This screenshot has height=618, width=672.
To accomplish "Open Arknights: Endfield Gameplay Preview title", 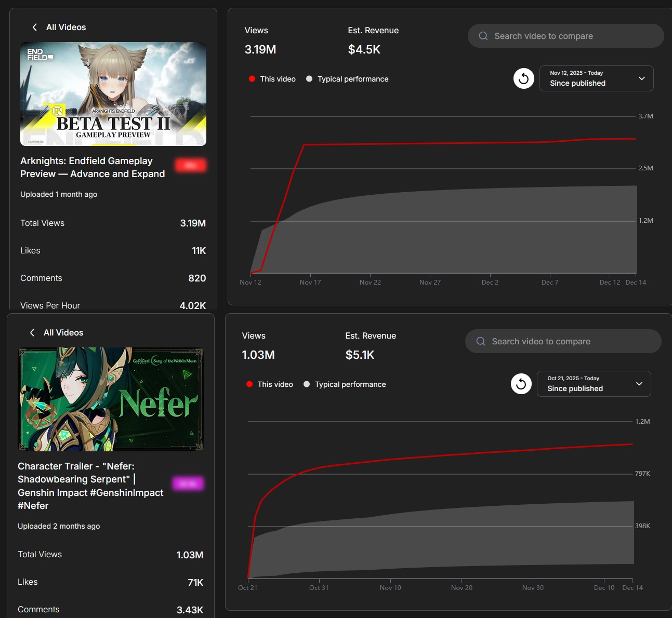I will (x=93, y=167).
